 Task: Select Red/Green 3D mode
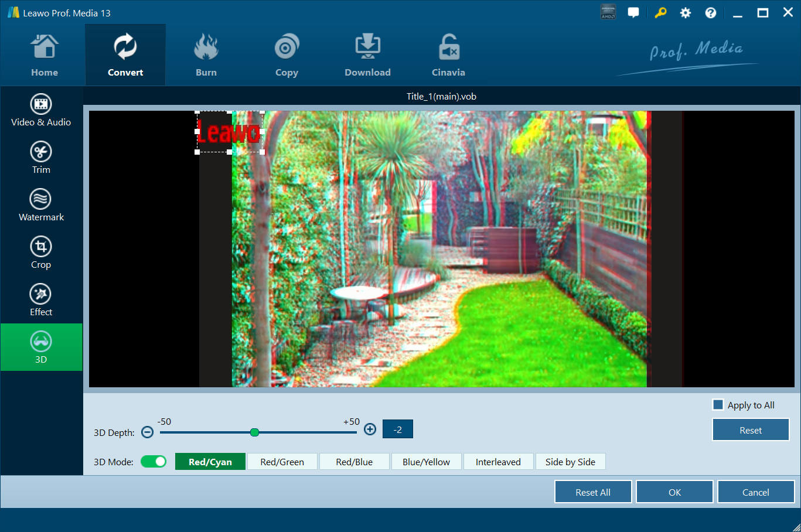pyautogui.click(x=282, y=462)
